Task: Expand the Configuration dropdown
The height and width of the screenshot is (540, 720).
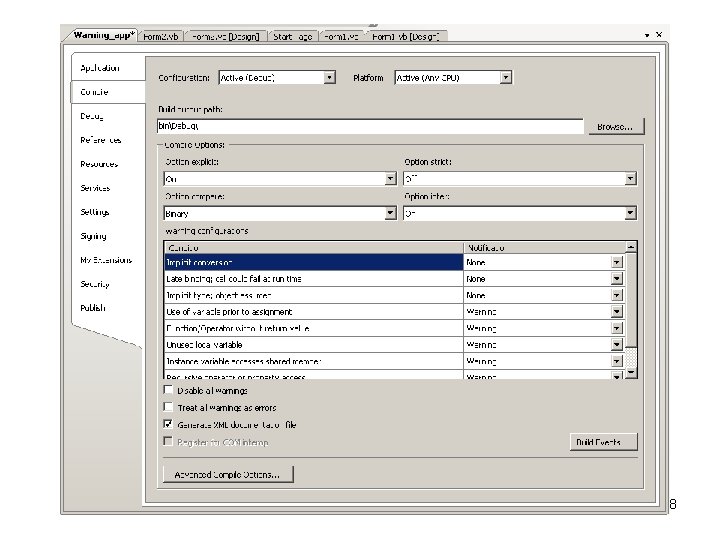Action: (329, 78)
